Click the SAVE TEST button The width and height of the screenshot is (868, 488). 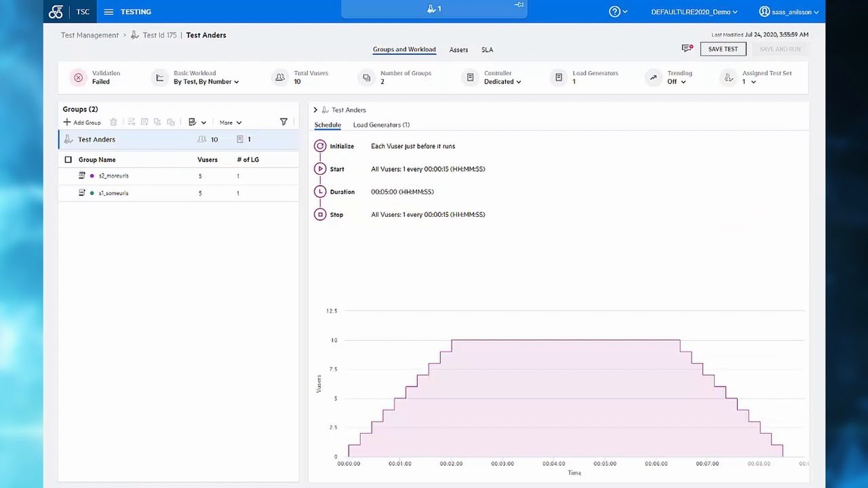(x=723, y=49)
